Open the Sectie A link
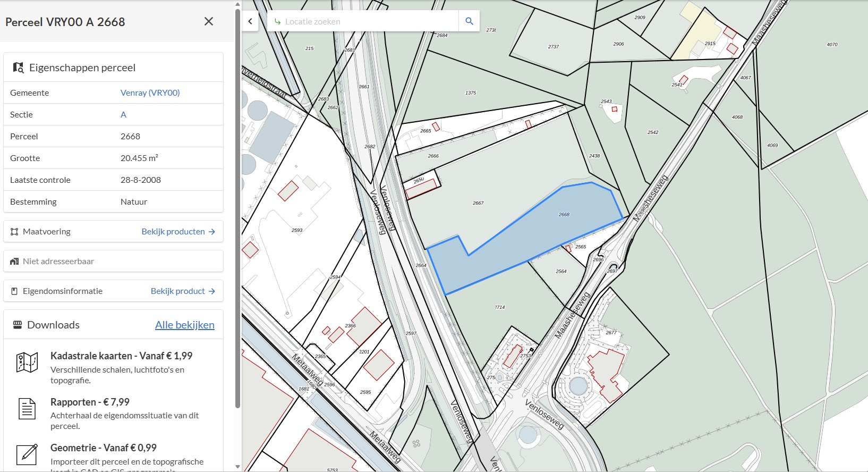This screenshot has width=868, height=472. (123, 114)
